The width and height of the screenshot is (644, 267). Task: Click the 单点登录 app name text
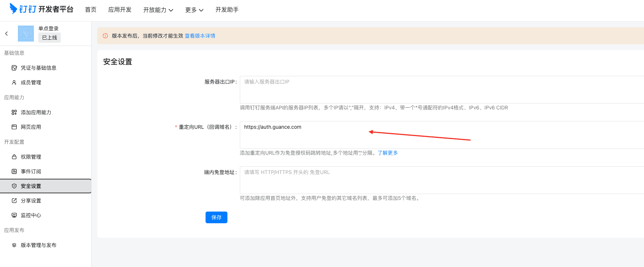48,28
